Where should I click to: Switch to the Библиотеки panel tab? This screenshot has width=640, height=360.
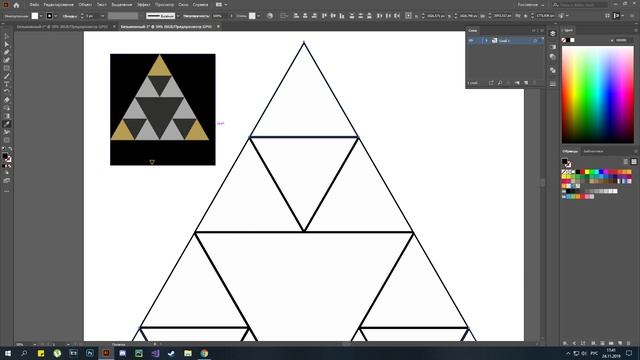tap(593, 151)
